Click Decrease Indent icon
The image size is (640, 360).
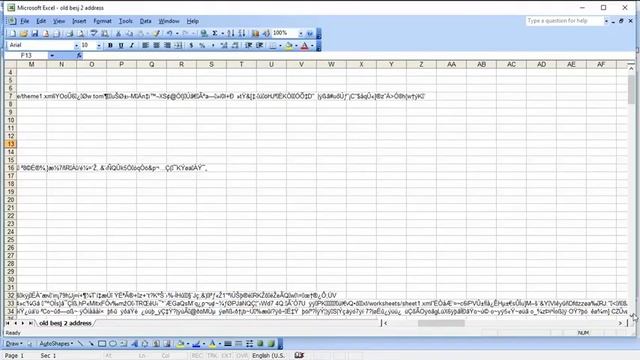(248, 46)
